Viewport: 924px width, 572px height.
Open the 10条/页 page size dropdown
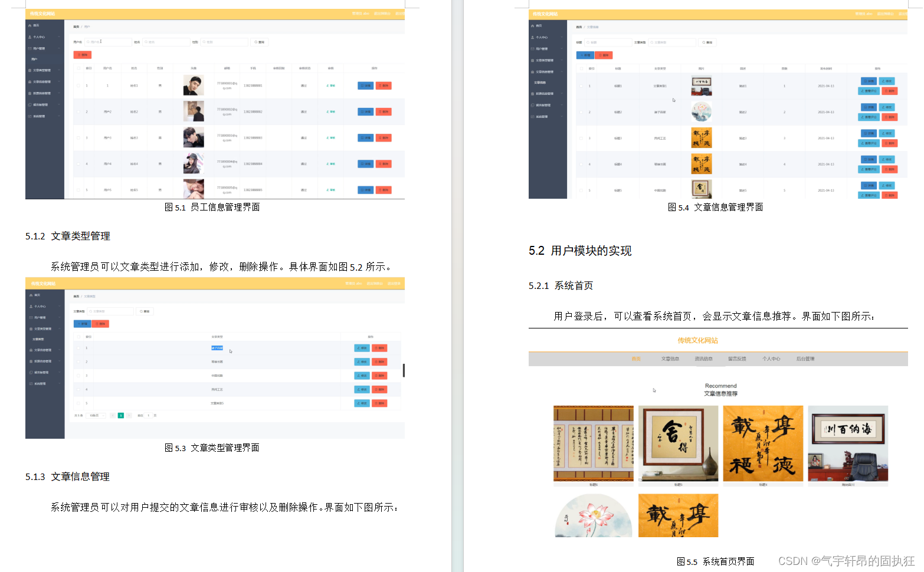(97, 416)
